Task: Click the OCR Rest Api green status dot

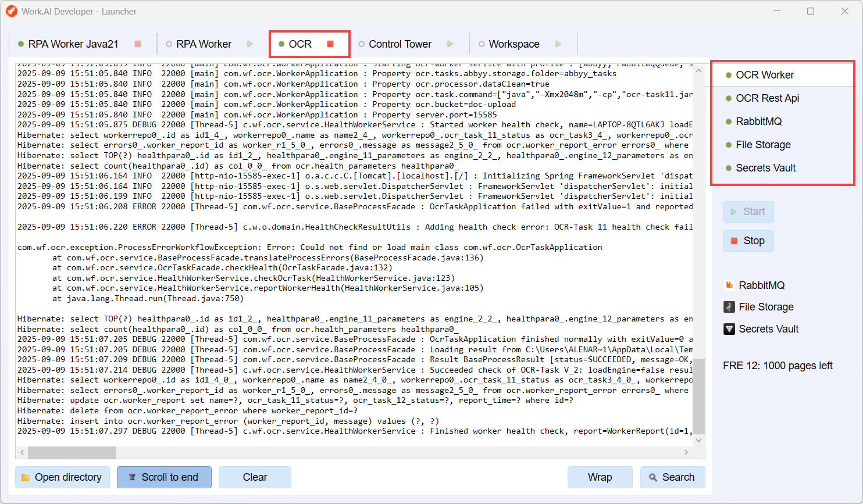Action: coord(729,98)
